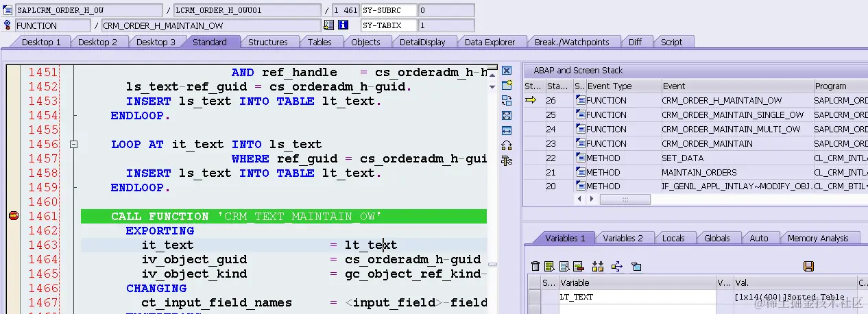Open the Structures tab
Image resolution: width=868 pixels, height=314 pixels.
(x=268, y=42)
